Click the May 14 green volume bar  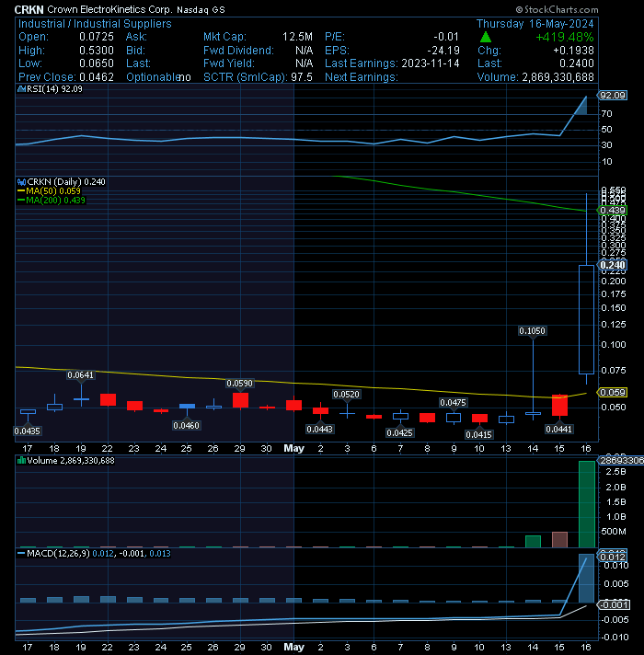pos(533,541)
